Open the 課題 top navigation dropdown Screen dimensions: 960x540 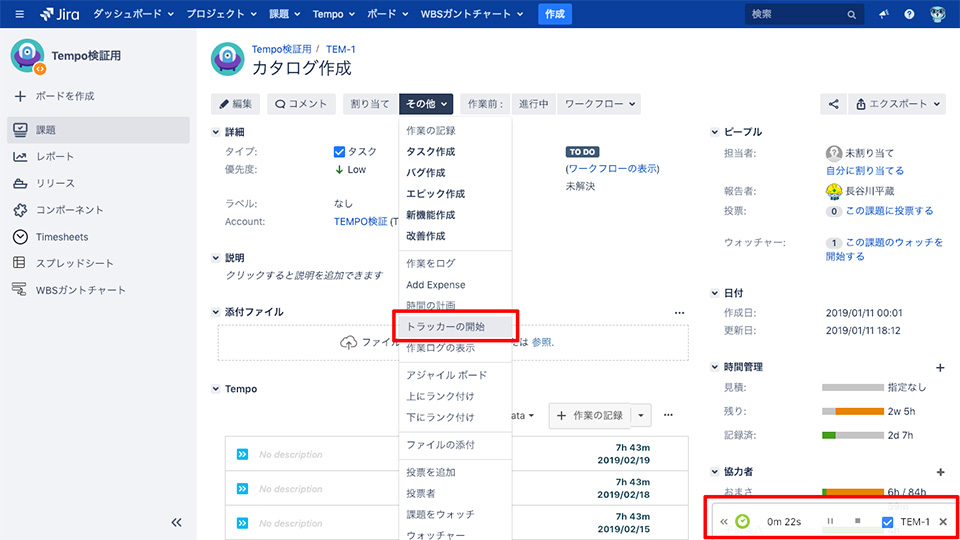285,14
